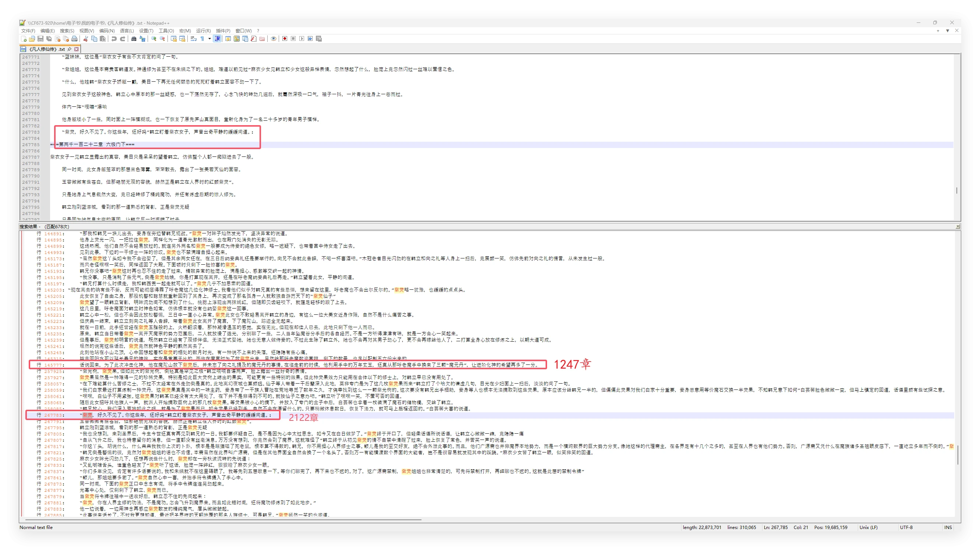Close the 《凡人修仙传》.txt tab
The height and width of the screenshot is (550, 980).
click(x=77, y=49)
